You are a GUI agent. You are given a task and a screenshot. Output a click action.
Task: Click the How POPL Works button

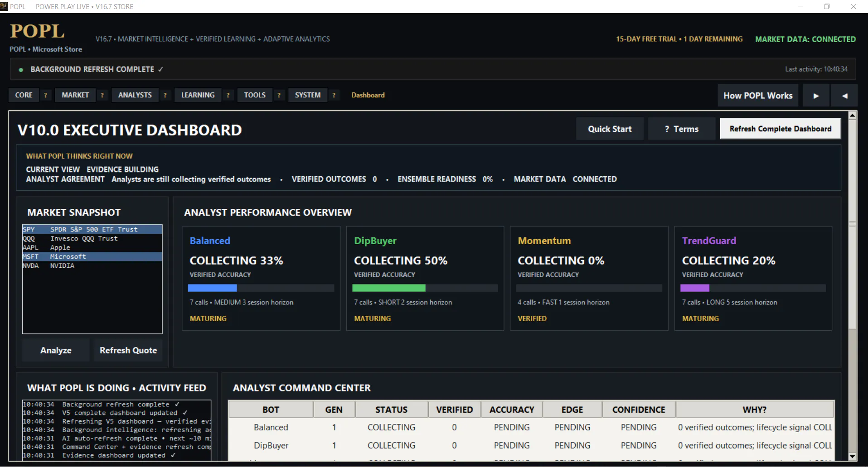point(758,96)
